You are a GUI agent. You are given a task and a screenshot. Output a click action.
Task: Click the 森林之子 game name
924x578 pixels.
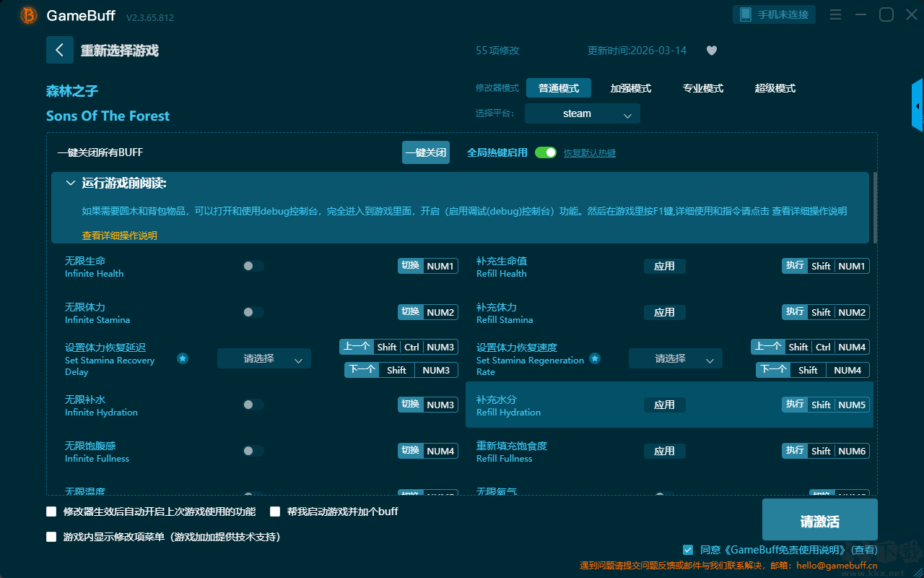tap(72, 91)
